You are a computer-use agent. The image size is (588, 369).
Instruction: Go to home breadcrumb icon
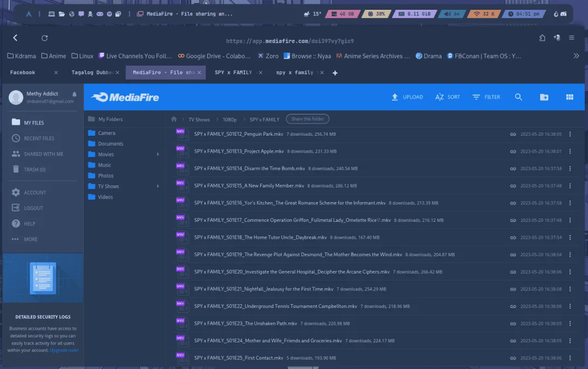pos(174,119)
